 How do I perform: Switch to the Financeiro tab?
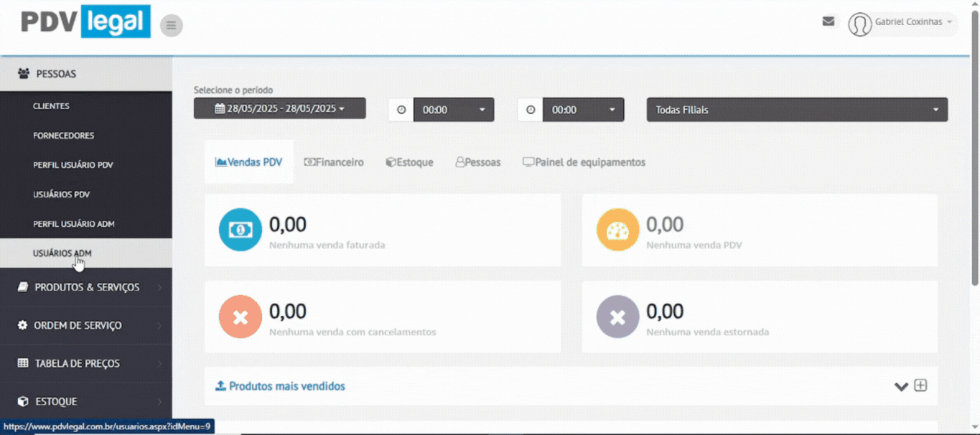(x=334, y=162)
